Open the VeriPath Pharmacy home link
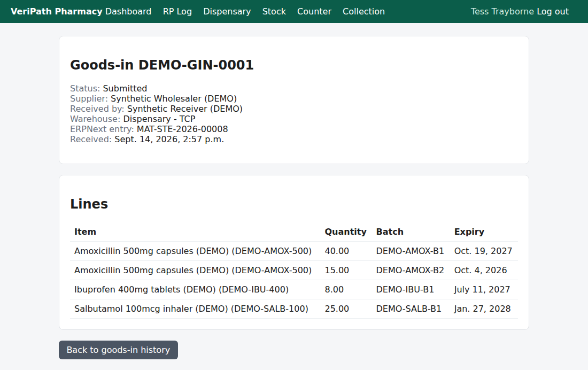The height and width of the screenshot is (370, 588). pyautogui.click(x=56, y=12)
